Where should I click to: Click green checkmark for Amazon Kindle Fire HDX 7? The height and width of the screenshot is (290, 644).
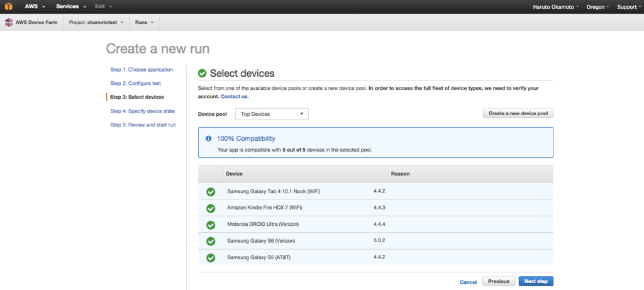point(211,208)
